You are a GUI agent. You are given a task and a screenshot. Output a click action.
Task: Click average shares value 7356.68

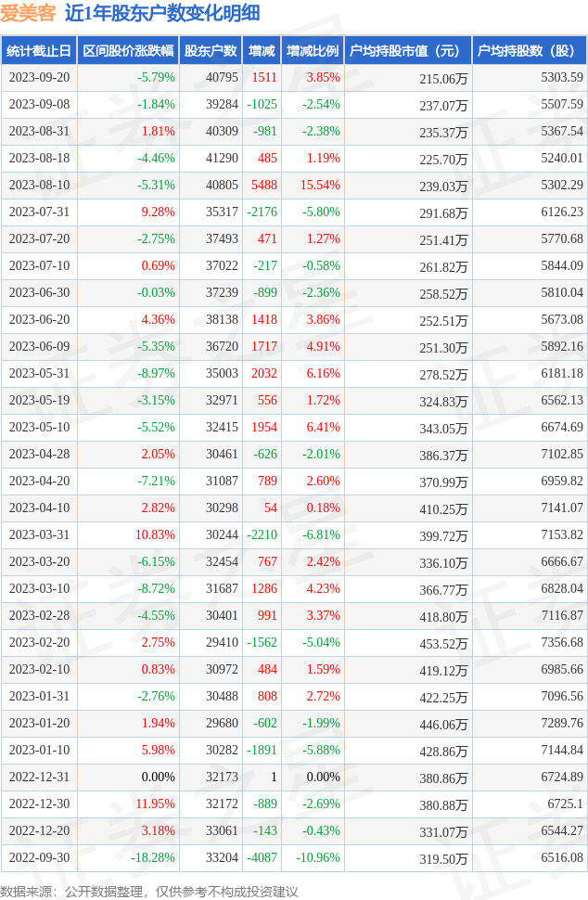[562, 642]
